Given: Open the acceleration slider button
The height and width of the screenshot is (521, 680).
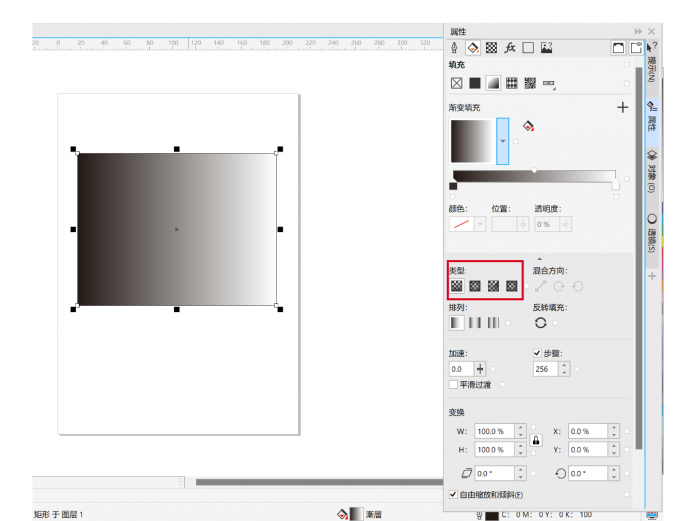Looking at the screenshot, I should tap(480, 369).
